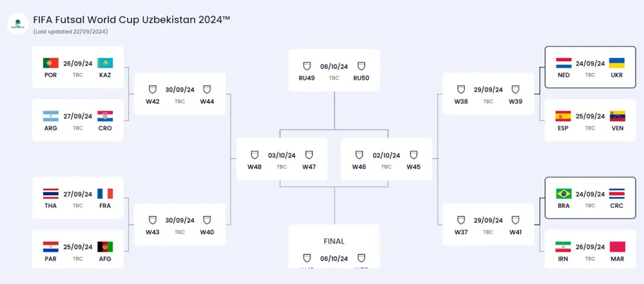The width and height of the screenshot is (644, 284).
Task: Select the Ukraine flag
Action: pos(618,63)
